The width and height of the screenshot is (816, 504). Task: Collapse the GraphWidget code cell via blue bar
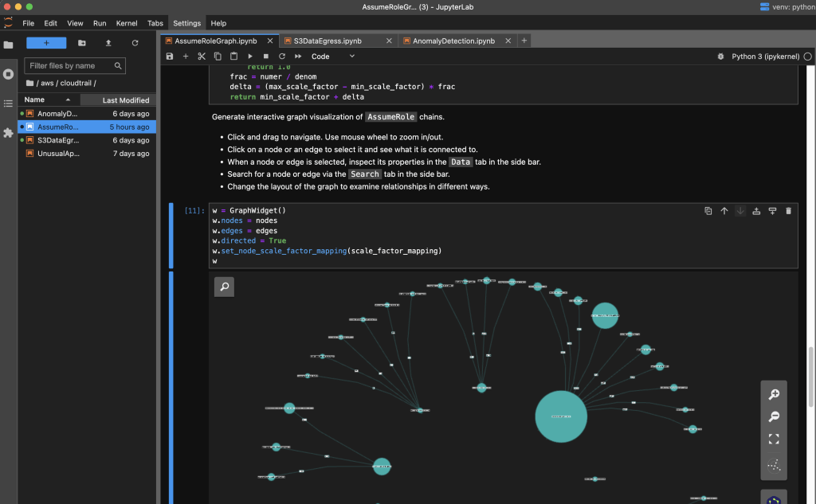(171, 236)
